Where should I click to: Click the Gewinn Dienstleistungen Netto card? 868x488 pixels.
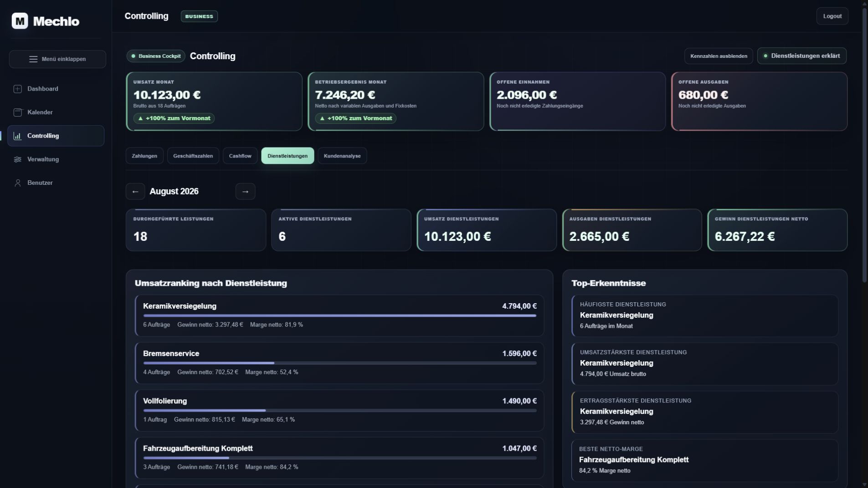point(777,230)
